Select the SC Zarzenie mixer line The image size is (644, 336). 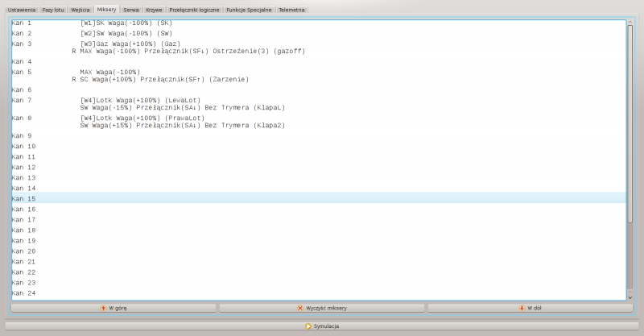(x=161, y=79)
